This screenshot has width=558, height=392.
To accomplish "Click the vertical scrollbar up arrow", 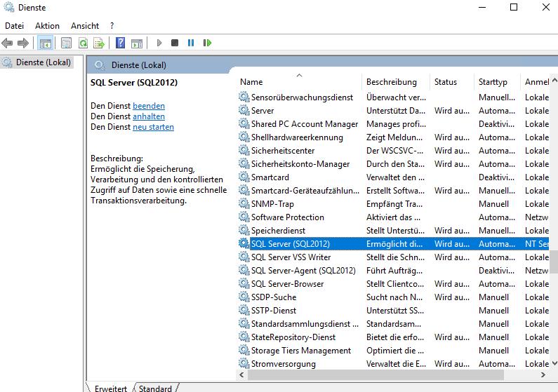I will [x=554, y=81].
